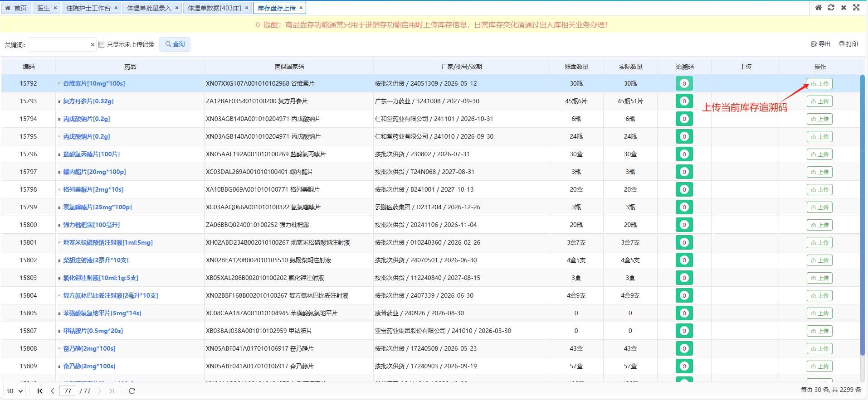Click the trace code badge for row 15800
Viewport: 868px width, 400px height.
pos(684,225)
